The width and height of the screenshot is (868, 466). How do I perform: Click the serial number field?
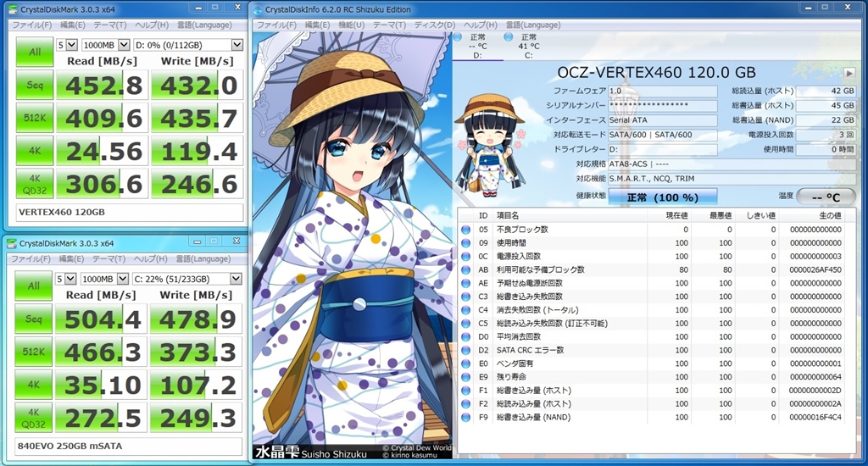click(x=663, y=105)
